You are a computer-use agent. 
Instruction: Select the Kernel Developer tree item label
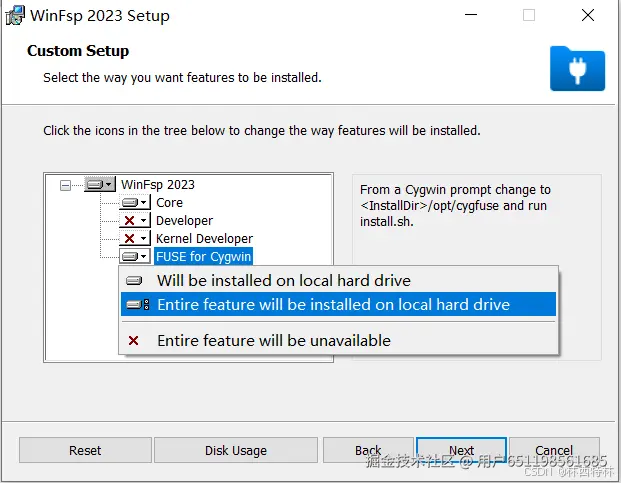tap(204, 238)
